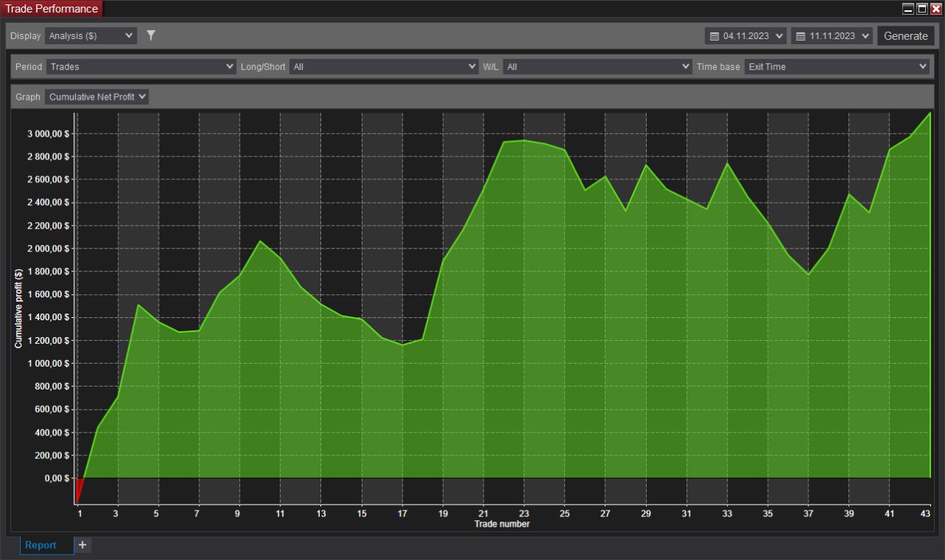The height and width of the screenshot is (560, 945).
Task: Expand the end date 11.11.2023 dropdown arrow
Action: coord(865,36)
